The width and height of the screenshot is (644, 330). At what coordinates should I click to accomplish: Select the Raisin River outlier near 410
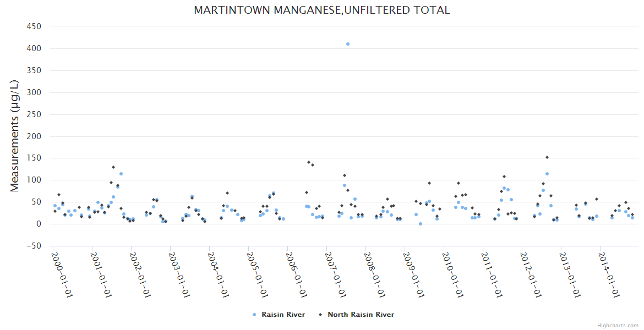coord(347,44)
